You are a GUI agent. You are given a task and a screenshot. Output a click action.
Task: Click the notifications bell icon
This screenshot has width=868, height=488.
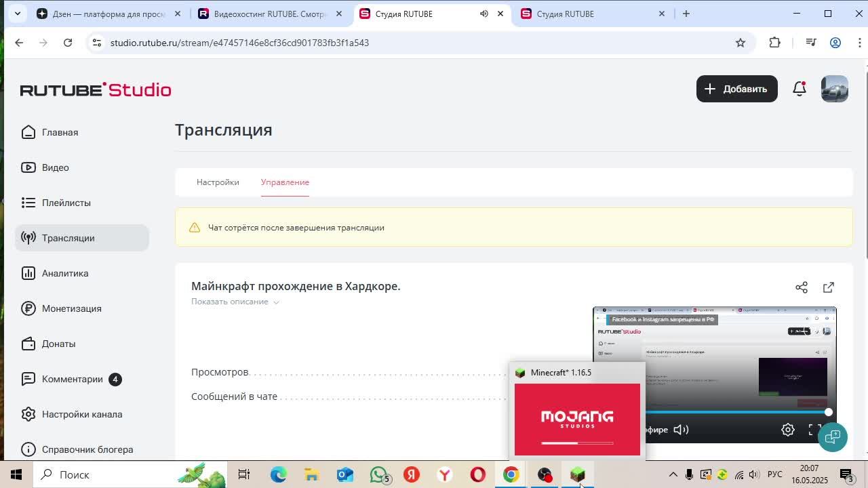(x=800, y=89)
